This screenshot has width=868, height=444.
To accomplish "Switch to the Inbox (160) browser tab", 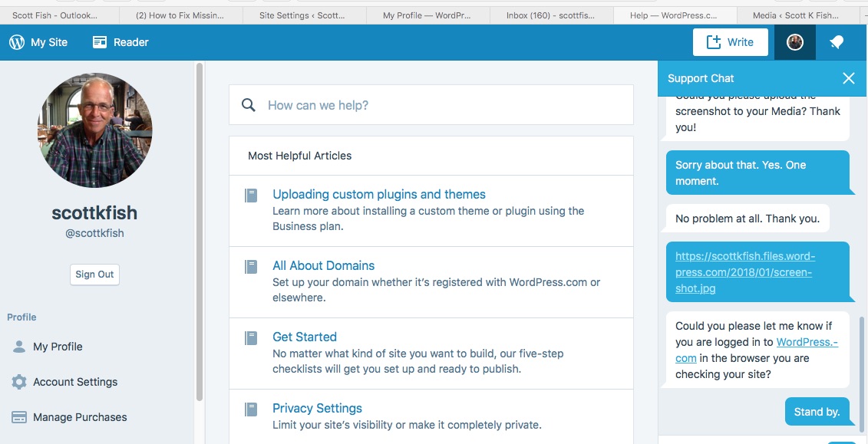I will point(551,15).
